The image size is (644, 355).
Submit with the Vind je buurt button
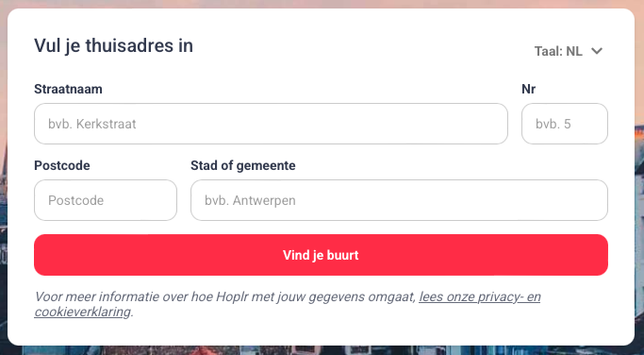321,255
